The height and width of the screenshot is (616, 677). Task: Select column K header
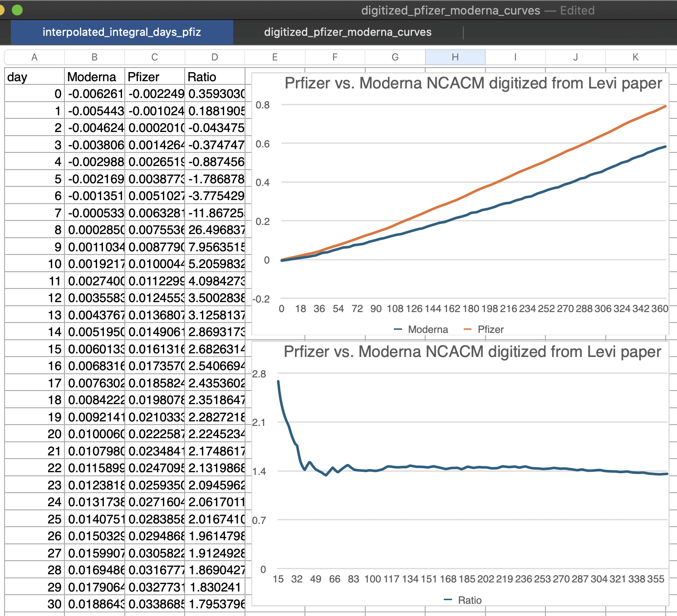(635, 57)
